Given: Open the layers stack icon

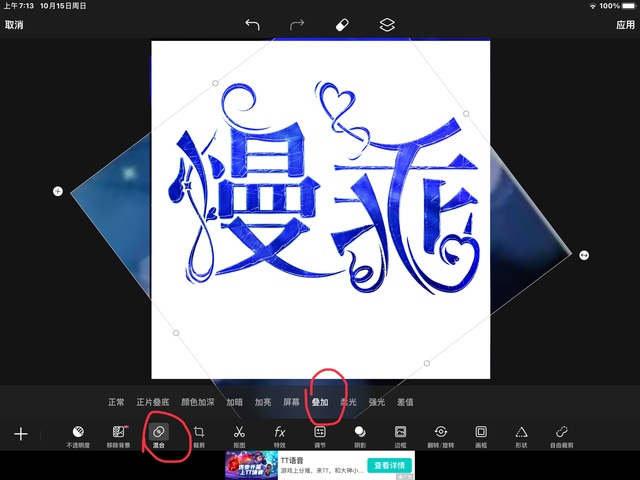Looking at the screenshot, I should pyautogui.click(x=387, y=24).
